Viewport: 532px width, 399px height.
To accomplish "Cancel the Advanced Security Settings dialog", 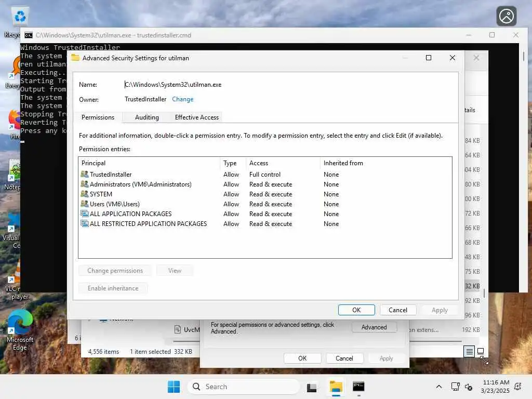I will coord(397,310).
